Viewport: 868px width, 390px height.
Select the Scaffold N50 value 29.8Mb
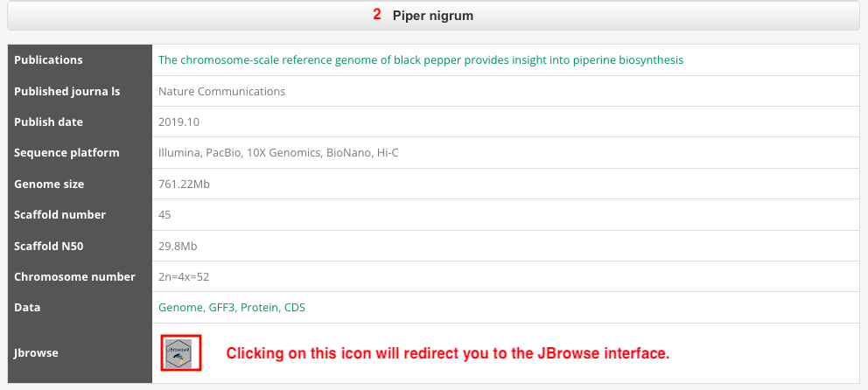pyautogui.click(x=177, y=247)
